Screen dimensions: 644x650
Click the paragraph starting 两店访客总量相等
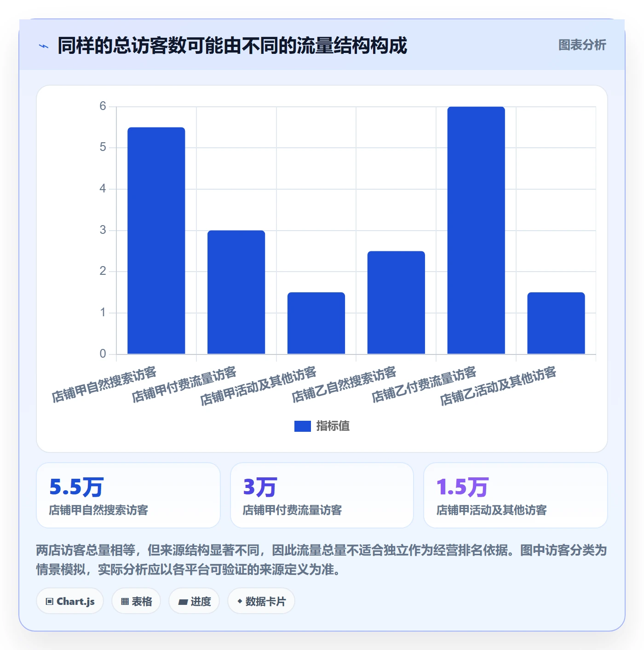(x=322, y=560)
